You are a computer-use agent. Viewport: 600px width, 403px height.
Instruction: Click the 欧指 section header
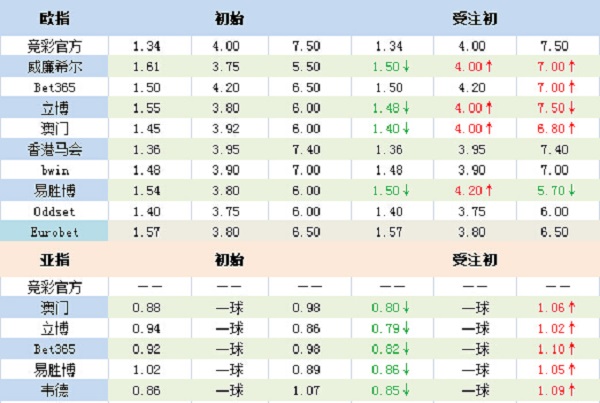coord(55,18)
